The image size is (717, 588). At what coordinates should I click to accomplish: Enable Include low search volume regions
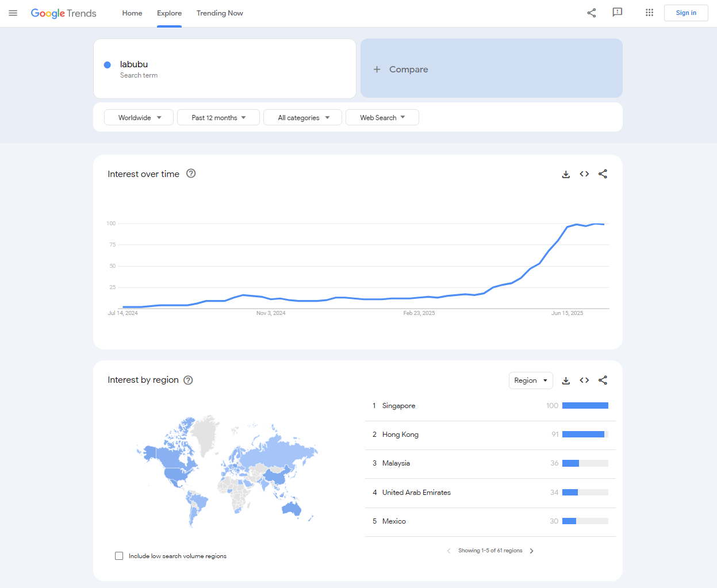coord(119,556)
